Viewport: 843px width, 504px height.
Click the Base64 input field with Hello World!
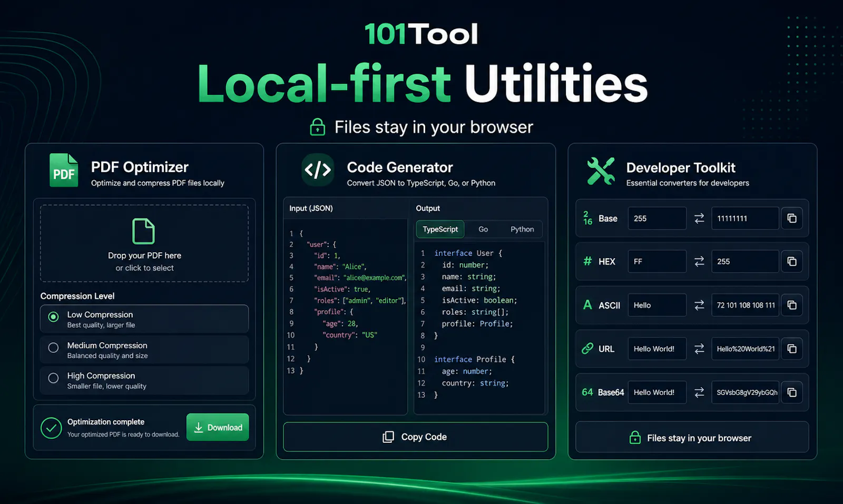pos(657,392)
